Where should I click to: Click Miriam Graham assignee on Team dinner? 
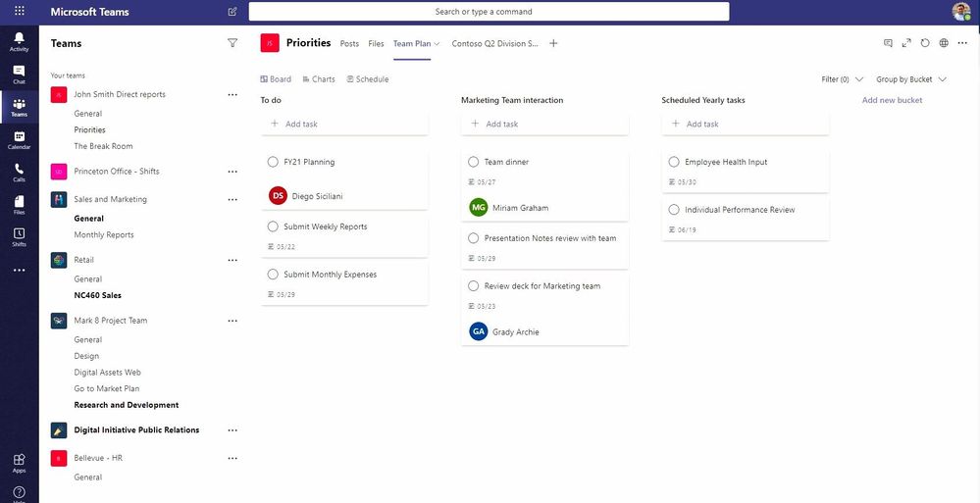509,208
